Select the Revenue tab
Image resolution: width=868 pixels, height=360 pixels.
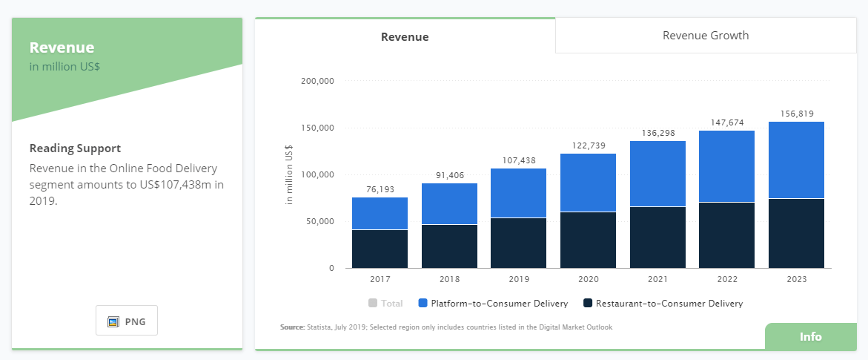click(x=405, y=36)
